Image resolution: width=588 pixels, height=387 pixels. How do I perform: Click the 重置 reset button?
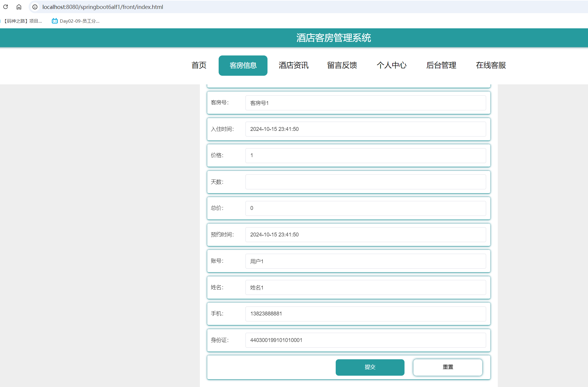(x=448, y=367)
